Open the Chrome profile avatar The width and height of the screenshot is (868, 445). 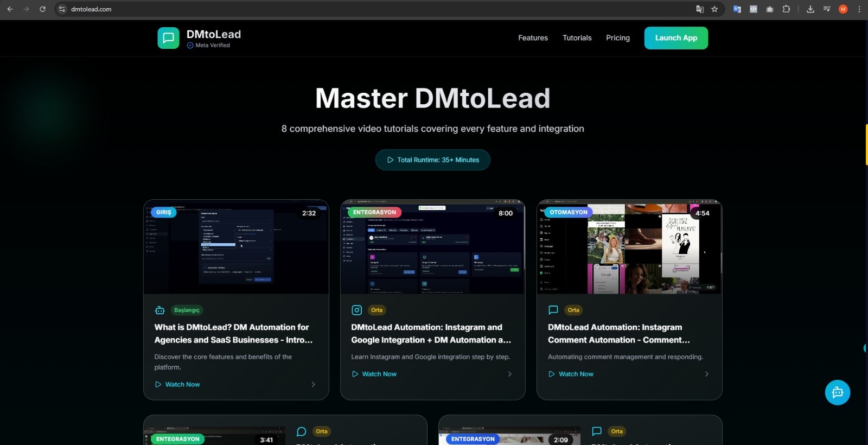[843, 9]
